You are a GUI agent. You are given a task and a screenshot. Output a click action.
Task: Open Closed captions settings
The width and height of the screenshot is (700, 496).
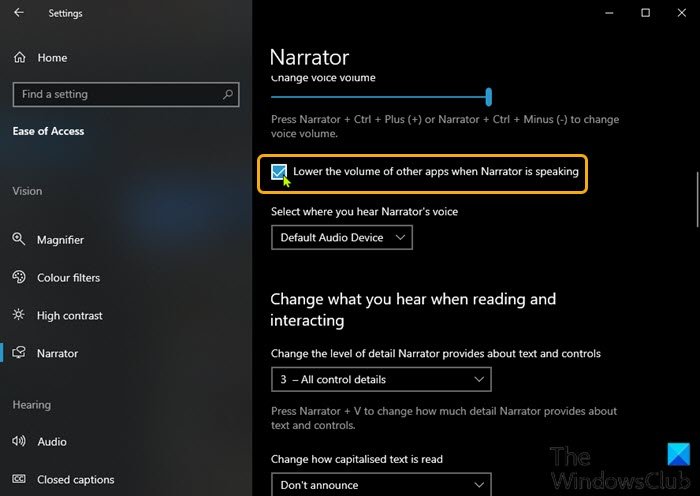click(x=75, y=479)
